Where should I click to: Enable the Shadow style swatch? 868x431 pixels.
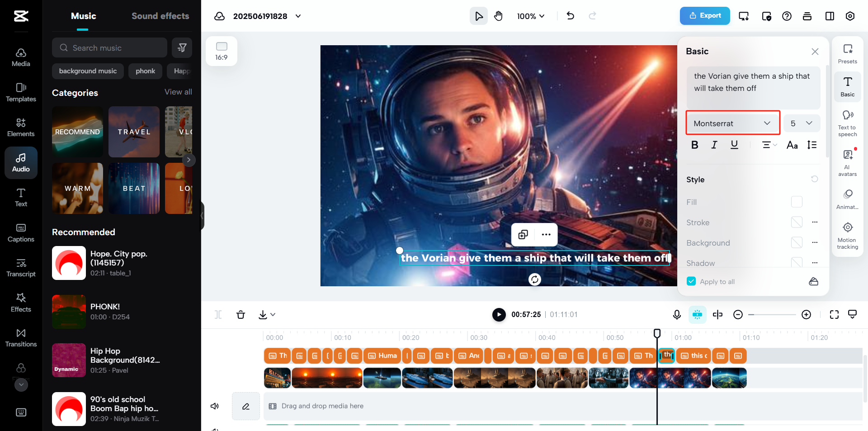click(797, 262)
